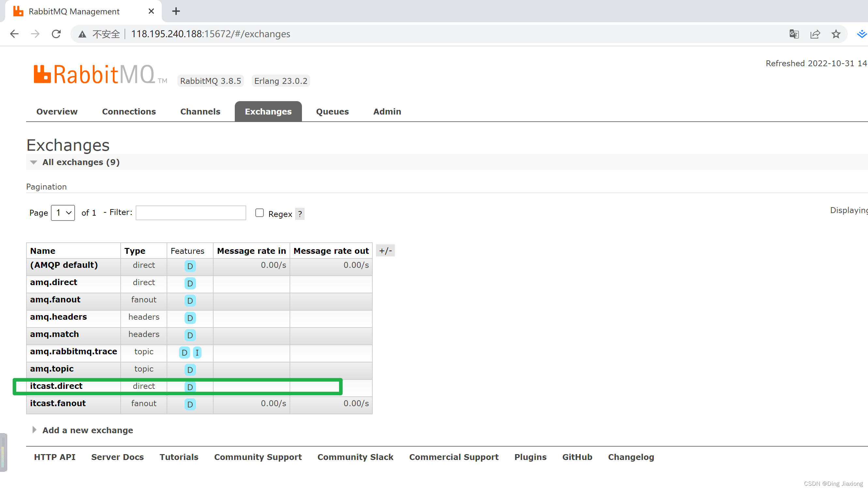Open the HTTP API footer link
Image resolution: width=868 pixels, height=490 pixels.
pos(54,457)
